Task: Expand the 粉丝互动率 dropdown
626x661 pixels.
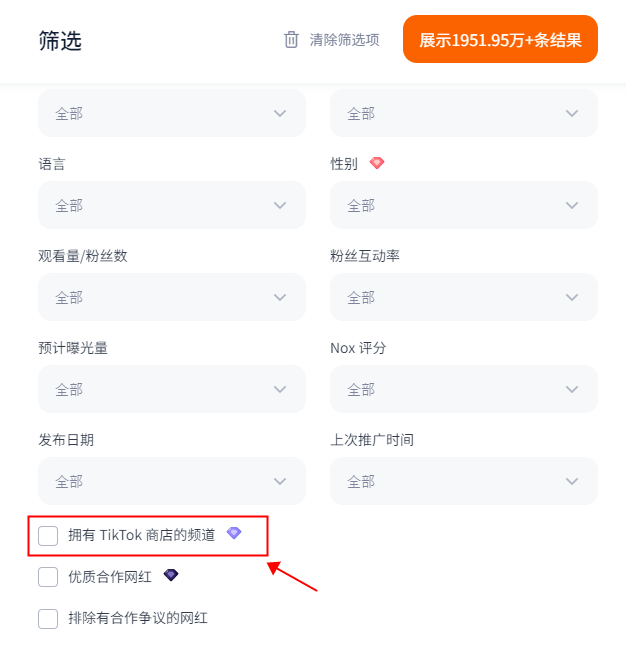Action: point(463,297)
